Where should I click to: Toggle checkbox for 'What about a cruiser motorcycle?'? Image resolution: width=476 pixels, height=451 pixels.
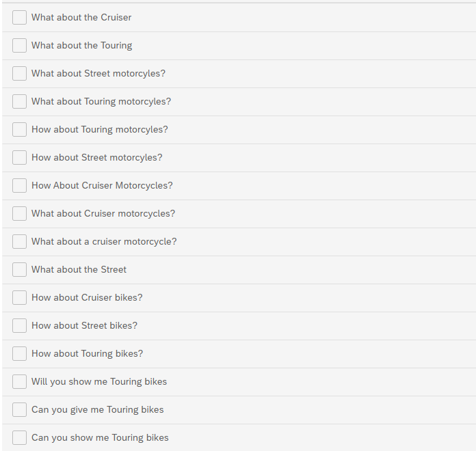point(19,241)
